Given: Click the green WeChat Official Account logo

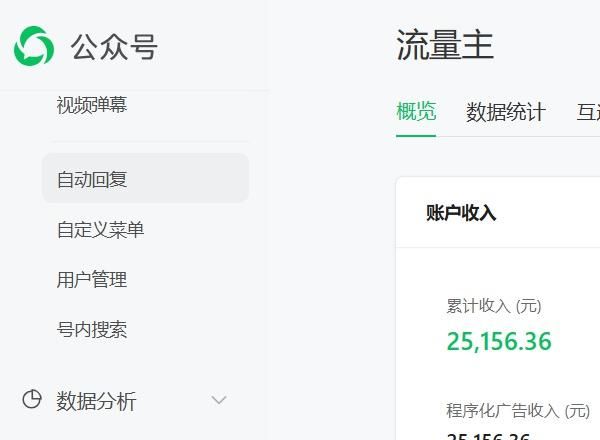Looking at the screenshot, I should pyautogui.click(x=34, y=46).
